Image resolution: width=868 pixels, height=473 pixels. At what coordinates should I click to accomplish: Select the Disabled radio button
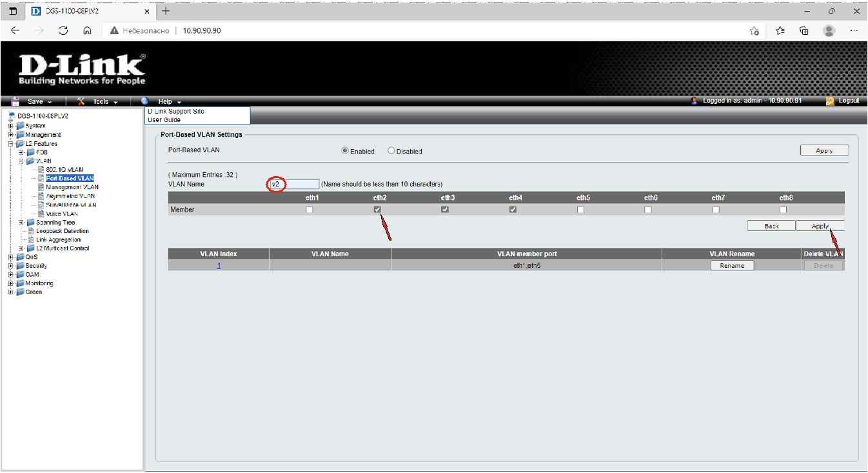click(x=391, y=151)
